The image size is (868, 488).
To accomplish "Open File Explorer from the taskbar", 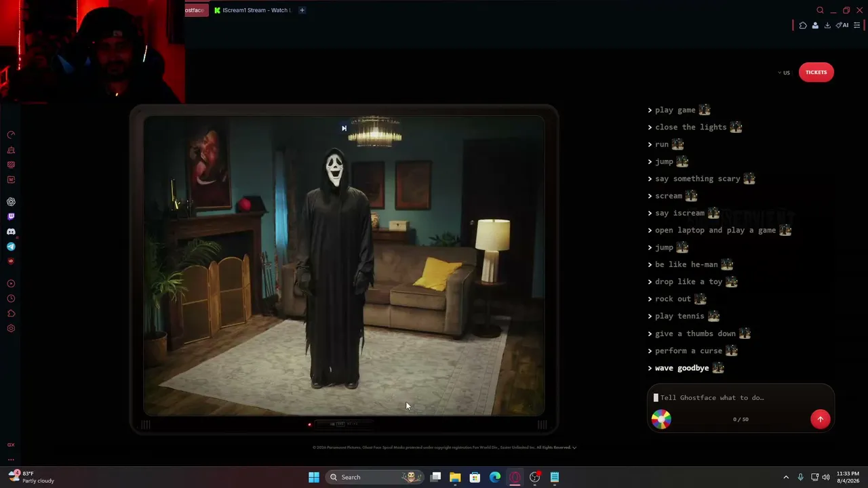I will tap(455, 477).
